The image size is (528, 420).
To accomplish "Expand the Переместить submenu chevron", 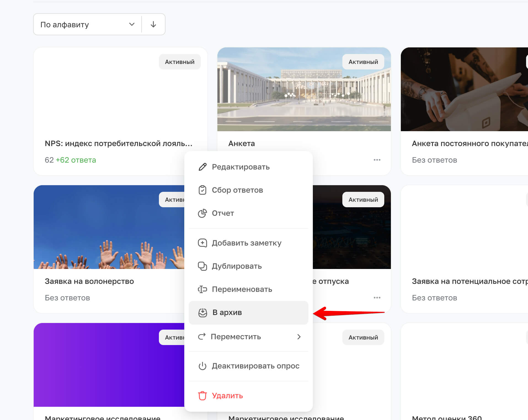I will point(299,336).
